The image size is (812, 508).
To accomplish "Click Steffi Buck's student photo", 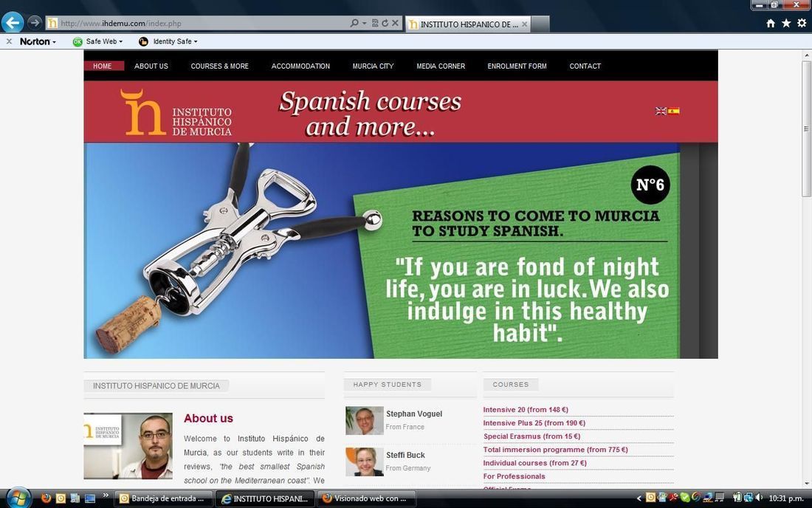I will (364, 462).
